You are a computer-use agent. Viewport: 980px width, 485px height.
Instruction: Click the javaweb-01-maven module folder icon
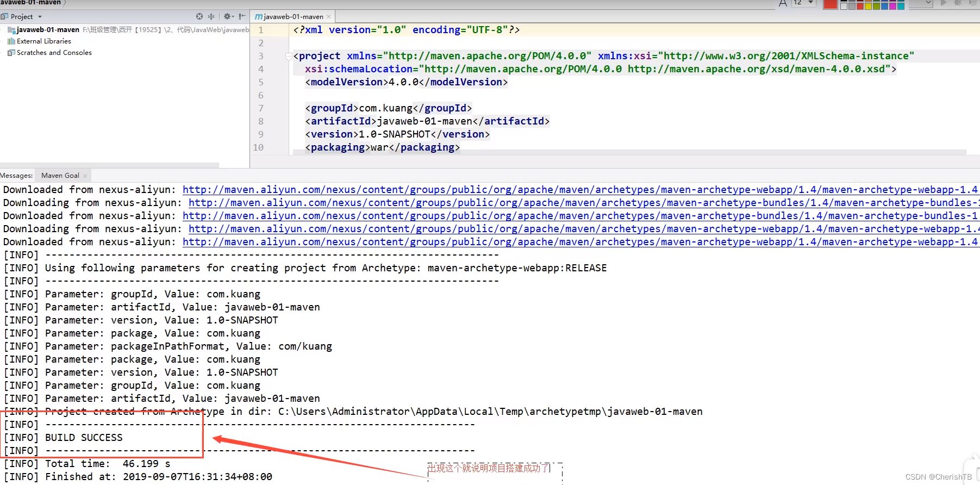pos(11,30)
